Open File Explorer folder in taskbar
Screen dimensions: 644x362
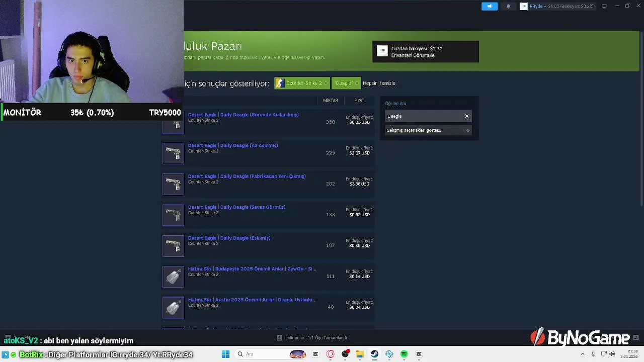360,354
